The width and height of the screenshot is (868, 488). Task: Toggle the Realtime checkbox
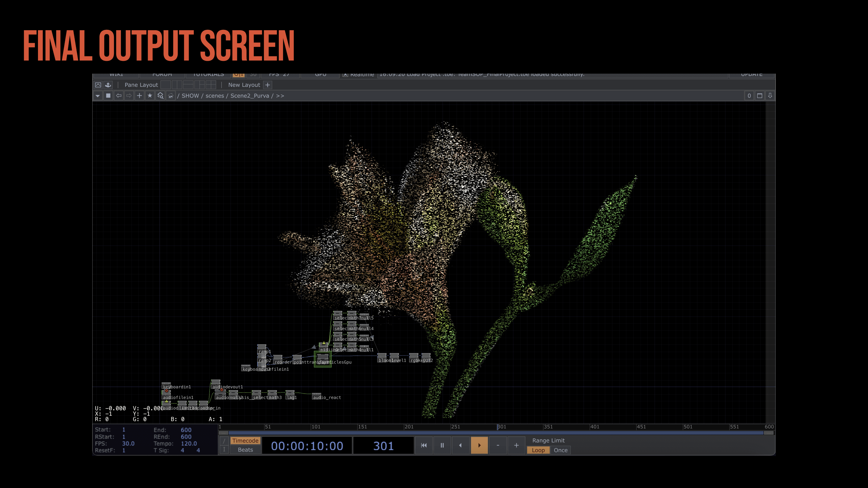[345, 75]
